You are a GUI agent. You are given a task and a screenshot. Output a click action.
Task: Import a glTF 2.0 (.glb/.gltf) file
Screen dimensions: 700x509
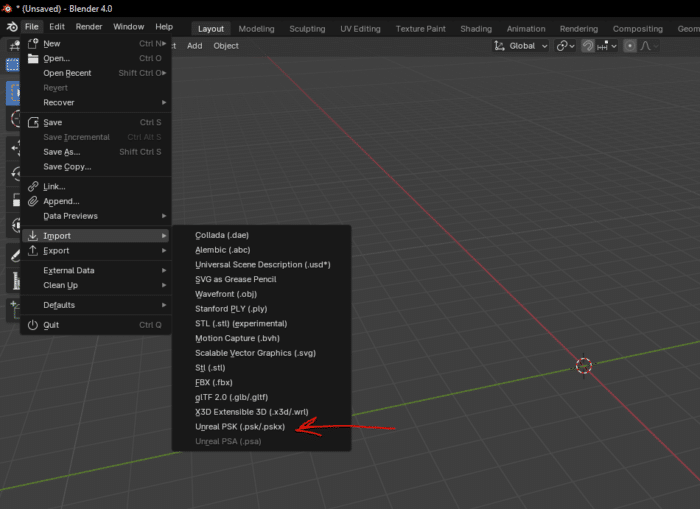(262, 397)
